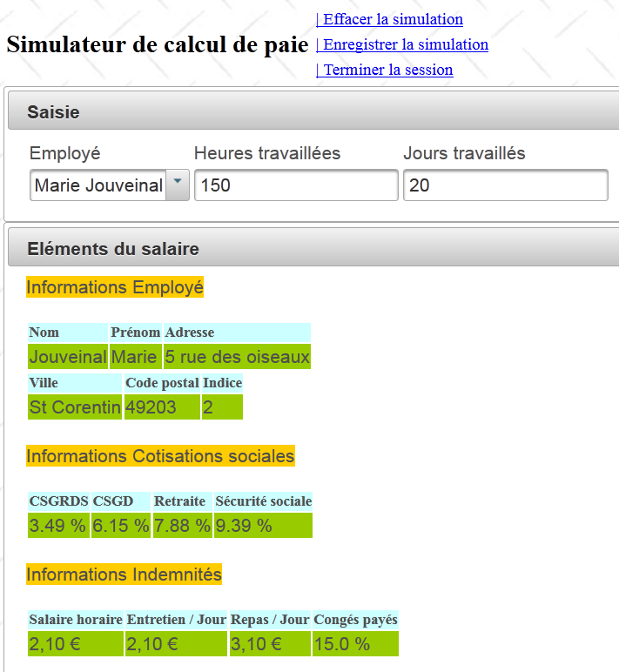The image size is (619, 672).
Task: Click the Simulateur de calcul de paie title
Action: coord(158,45)
